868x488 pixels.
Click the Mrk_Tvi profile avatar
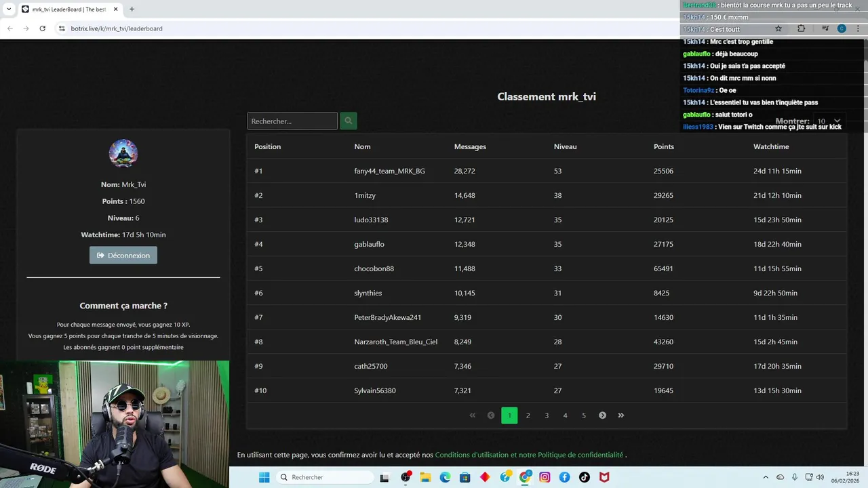123,153
